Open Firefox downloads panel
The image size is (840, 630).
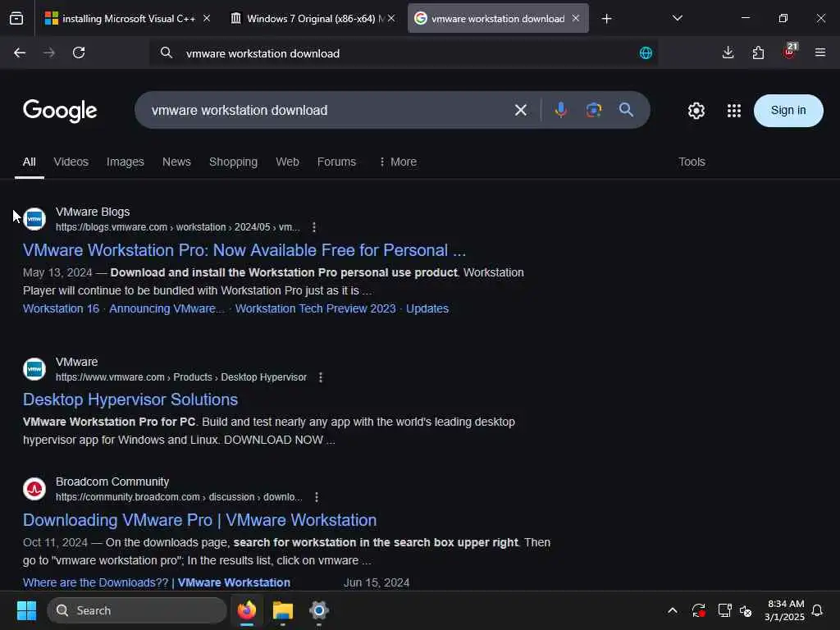tap(728, 52)
